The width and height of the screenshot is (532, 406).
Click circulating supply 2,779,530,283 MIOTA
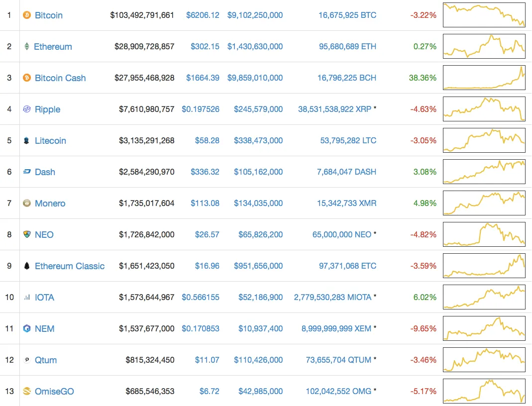[x=332, y=297]
